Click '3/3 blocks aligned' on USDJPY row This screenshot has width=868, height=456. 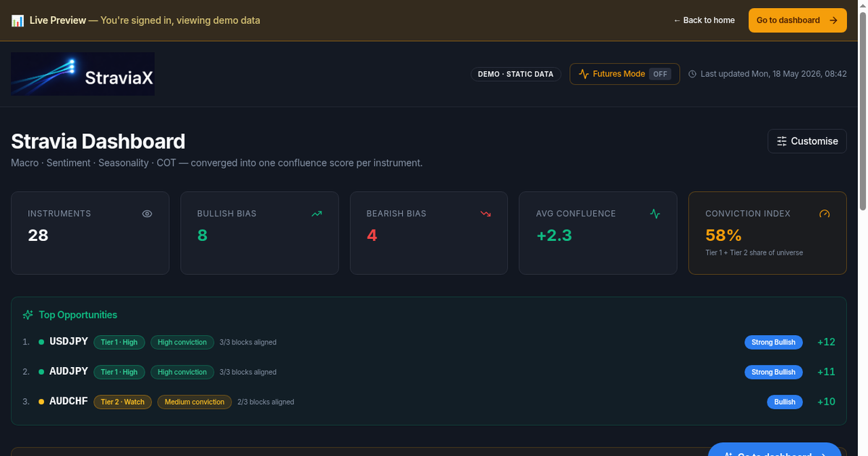[x=248, y=342]
